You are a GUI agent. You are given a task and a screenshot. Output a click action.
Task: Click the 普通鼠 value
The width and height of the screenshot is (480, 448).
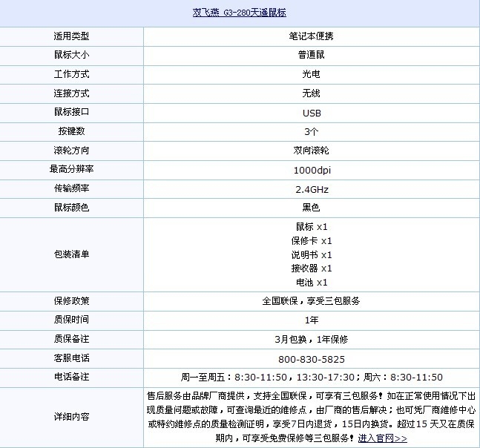[312, 55]
